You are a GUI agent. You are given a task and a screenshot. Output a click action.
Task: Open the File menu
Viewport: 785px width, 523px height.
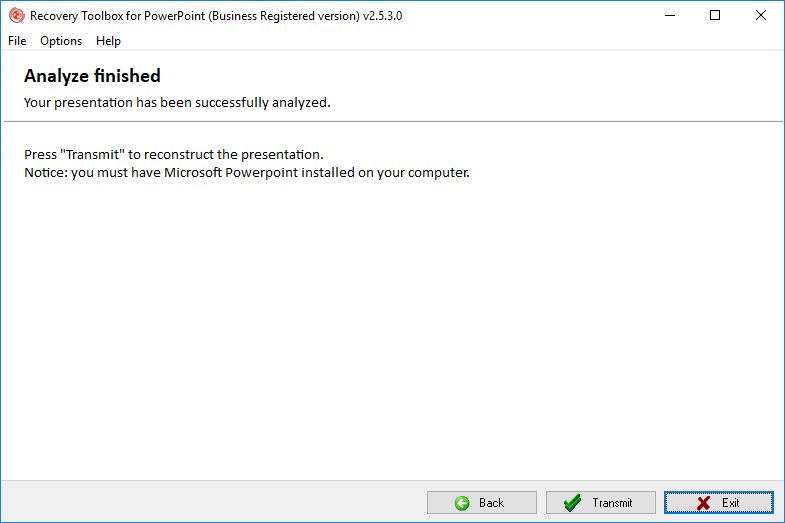(17, 41)
